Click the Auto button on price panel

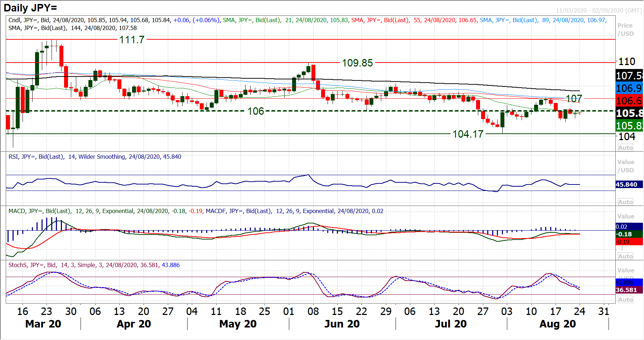(x=625, y=148)
